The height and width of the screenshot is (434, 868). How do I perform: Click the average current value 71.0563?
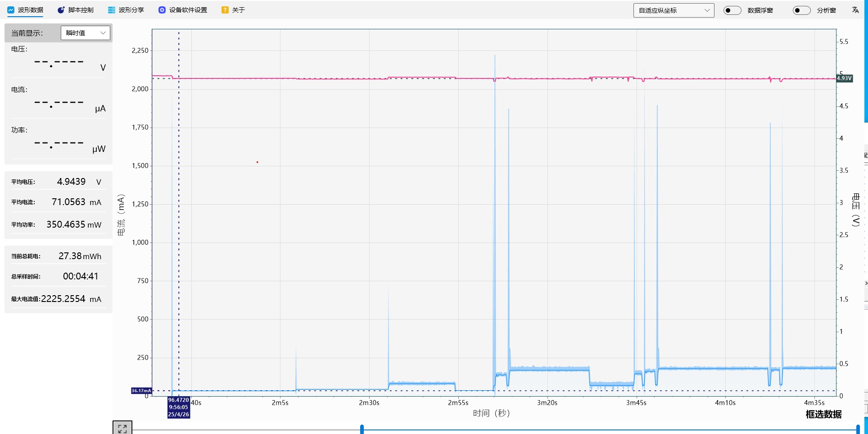[68, 202]
